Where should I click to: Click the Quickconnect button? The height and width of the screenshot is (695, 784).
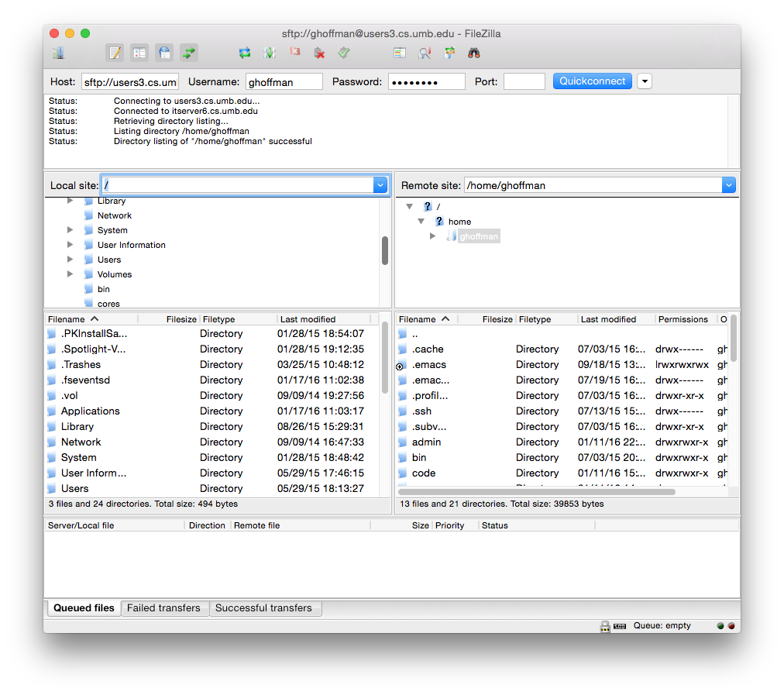click(x=592, y=81)
